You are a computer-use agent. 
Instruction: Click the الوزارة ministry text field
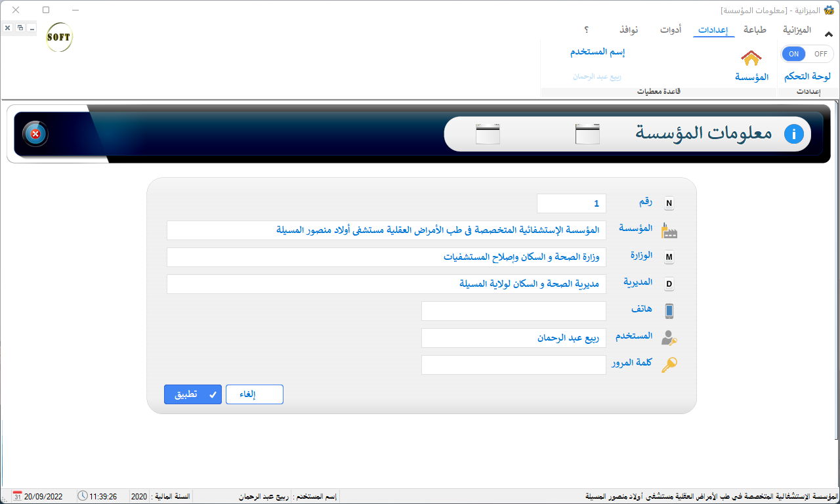pos(386,257)
